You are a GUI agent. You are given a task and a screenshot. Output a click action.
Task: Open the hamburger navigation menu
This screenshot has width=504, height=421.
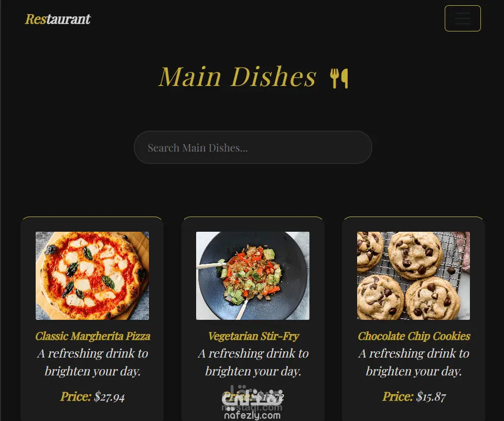point(463,18)
